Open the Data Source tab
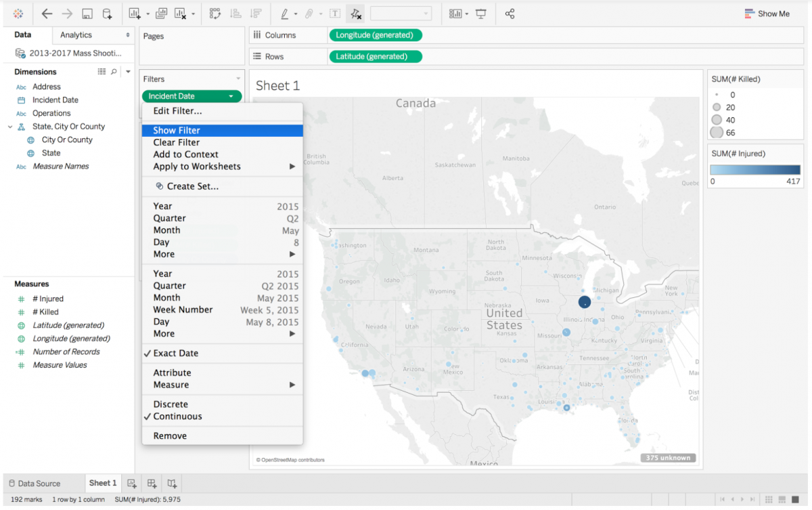Screen dimensions: 812x510 pyautogui.click(x=38, y=482)
